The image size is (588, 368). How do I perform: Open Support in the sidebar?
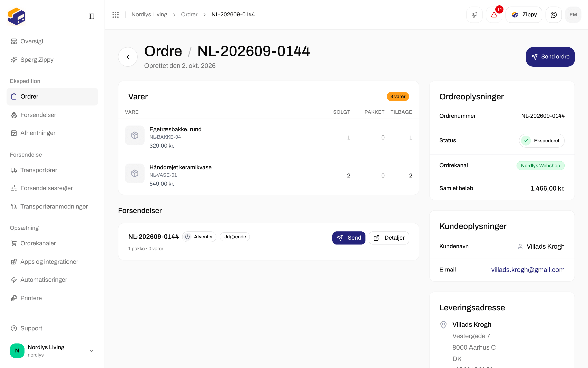point(52,328)
